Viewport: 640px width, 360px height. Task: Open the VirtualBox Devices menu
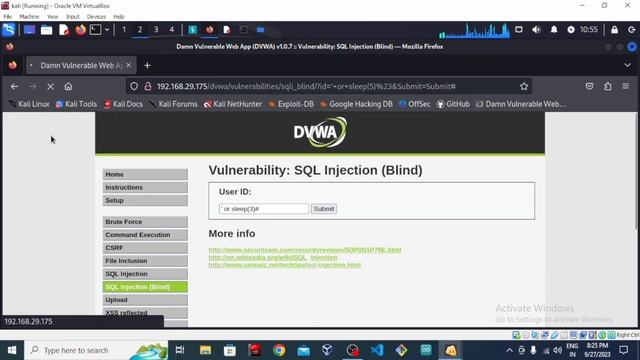[x=96, y=17]
